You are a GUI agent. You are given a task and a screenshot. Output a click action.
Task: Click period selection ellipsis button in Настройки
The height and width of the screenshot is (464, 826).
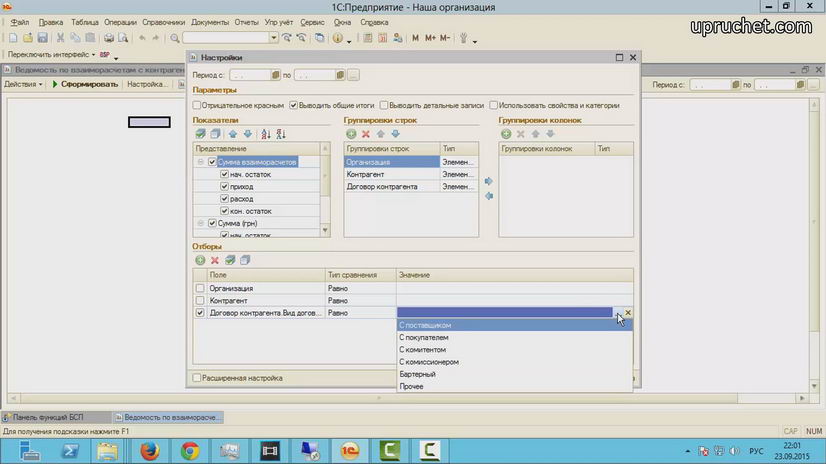[353, 75]
